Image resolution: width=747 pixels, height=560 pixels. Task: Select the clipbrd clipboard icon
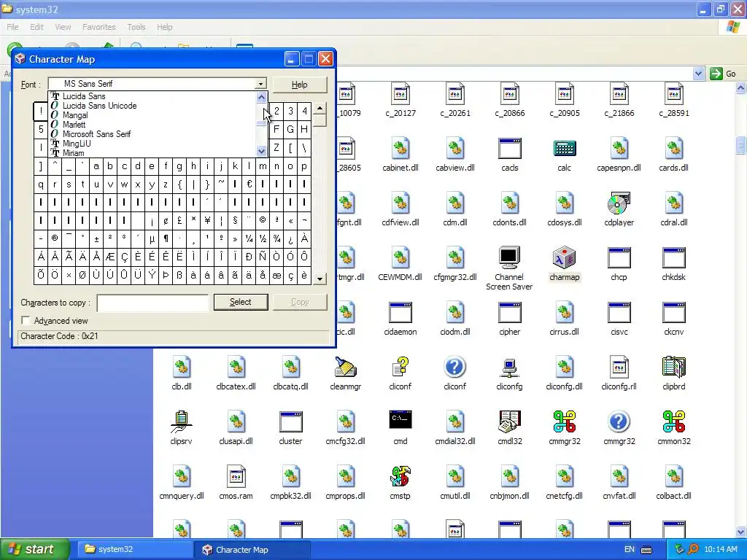pos(673,367)
